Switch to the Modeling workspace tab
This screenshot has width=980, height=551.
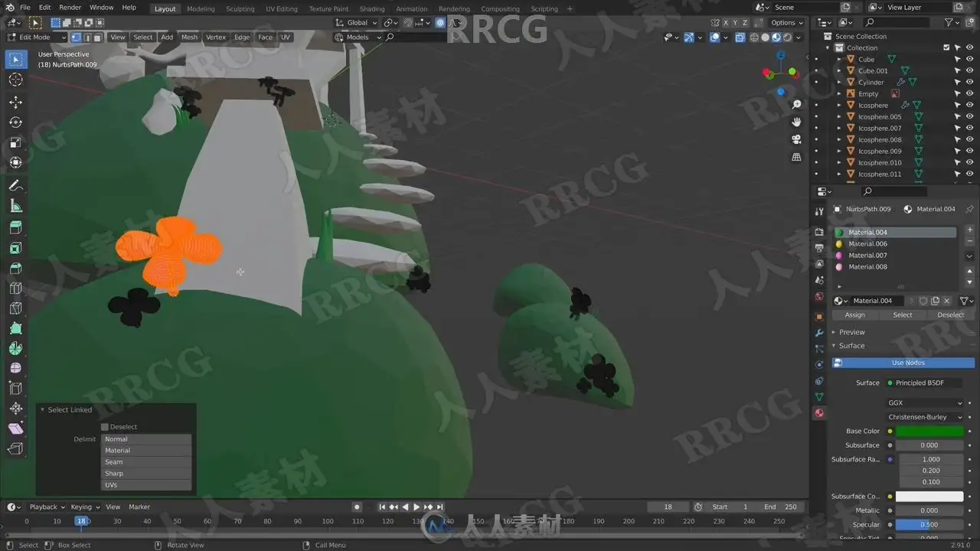click(201, 9)
